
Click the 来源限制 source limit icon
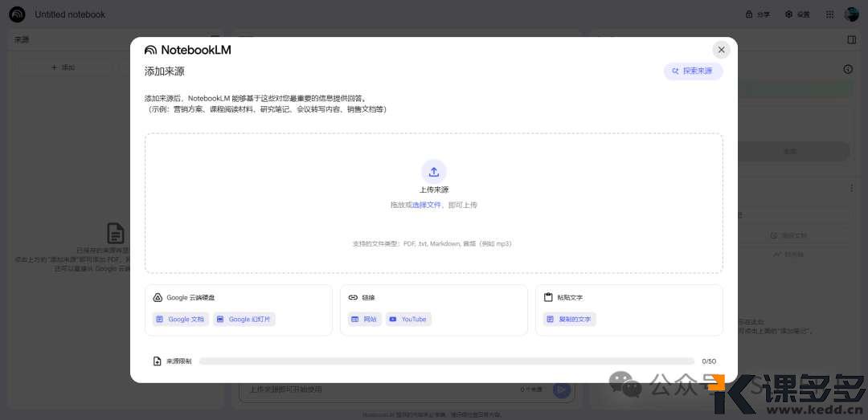pos(158,361)
